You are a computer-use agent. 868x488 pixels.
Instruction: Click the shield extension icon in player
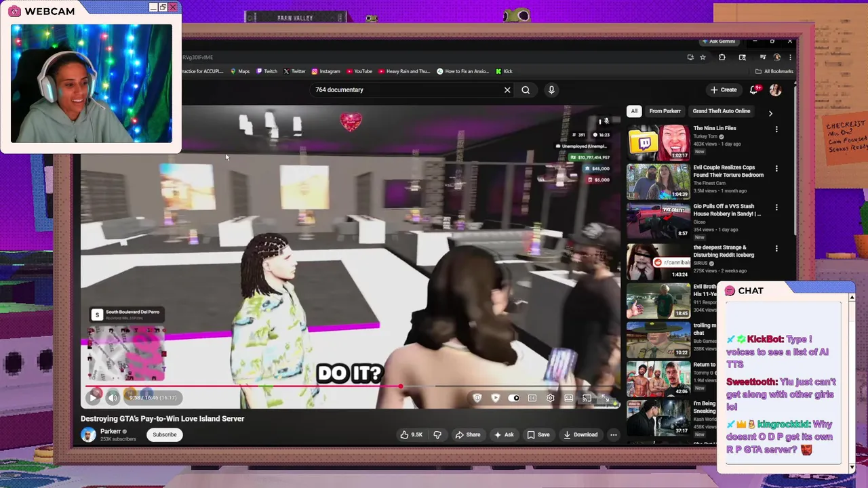pos(477,398)
